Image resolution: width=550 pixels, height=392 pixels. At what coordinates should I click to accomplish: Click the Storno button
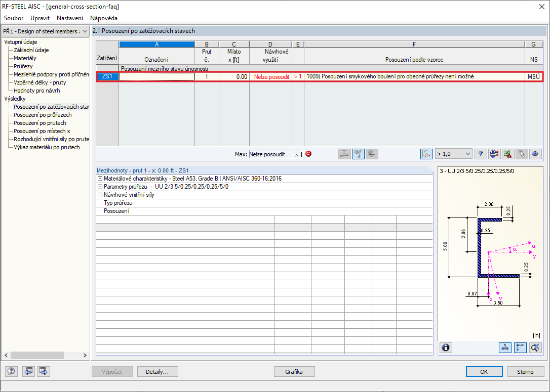tap(525, 372)
